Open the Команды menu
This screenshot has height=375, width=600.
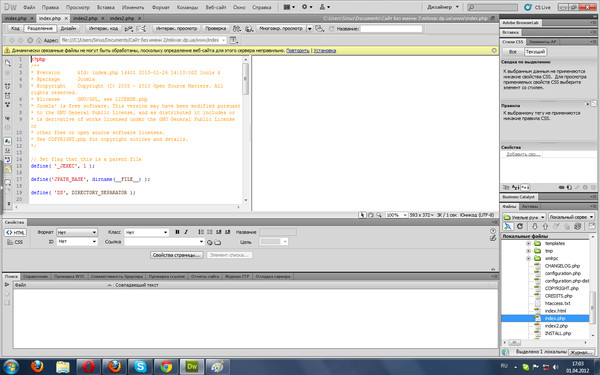tap(188, 7)
